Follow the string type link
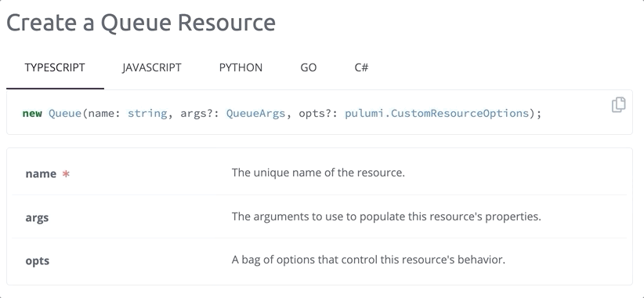 click(147, 114)
